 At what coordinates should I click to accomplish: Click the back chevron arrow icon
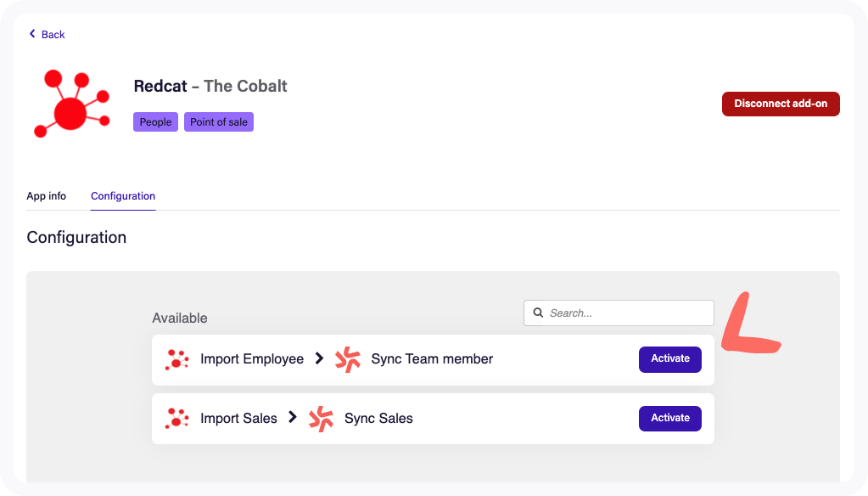(32, 34)
